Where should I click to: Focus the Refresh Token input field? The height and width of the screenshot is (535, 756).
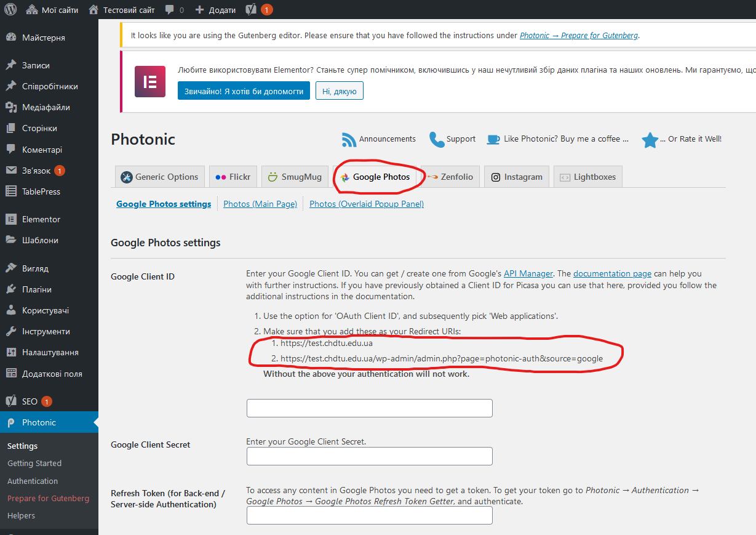pos(370,515)
